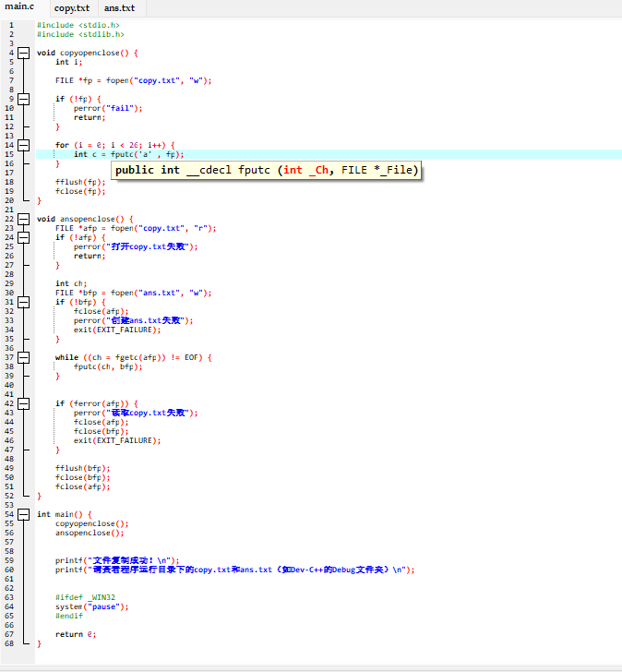This screenshot has width=622, height=672.
Task: Click the fclose(afp); statement on line 51
Action: pyautogui.click(x=83, y=486)
